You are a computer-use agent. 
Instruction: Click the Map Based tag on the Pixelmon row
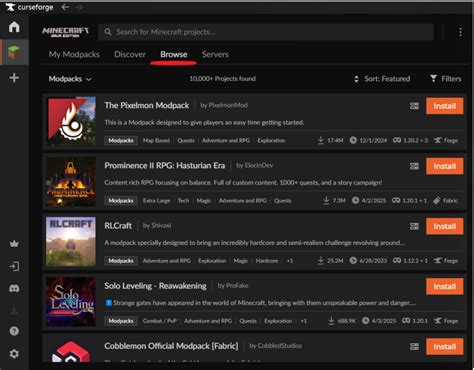point(156,140)
